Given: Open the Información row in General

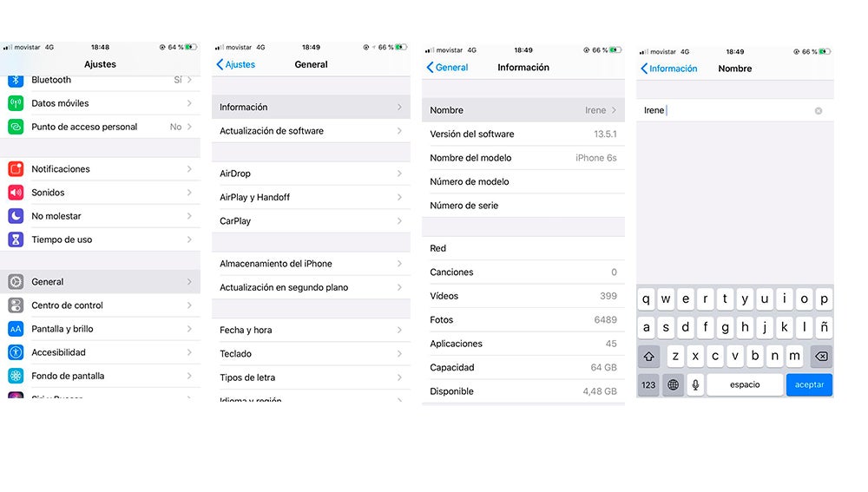Looking at the screenshot, I should [x=311, y=108].
